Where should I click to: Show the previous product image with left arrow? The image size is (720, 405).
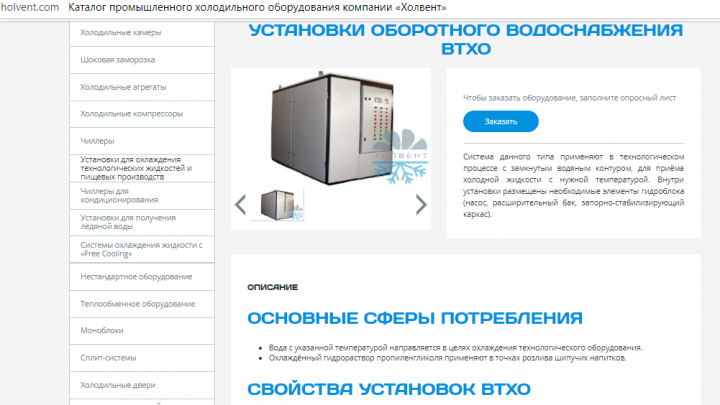coord(241,205)
